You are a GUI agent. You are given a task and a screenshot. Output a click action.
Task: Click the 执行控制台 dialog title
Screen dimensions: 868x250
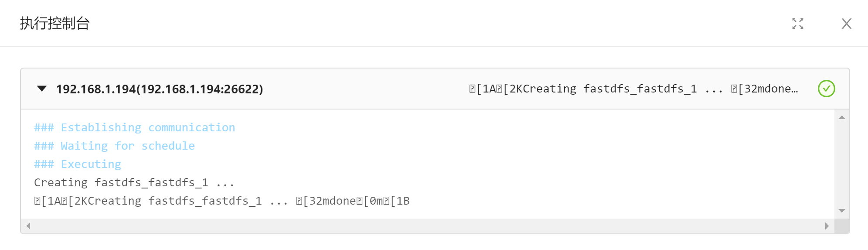click(55, 23)
